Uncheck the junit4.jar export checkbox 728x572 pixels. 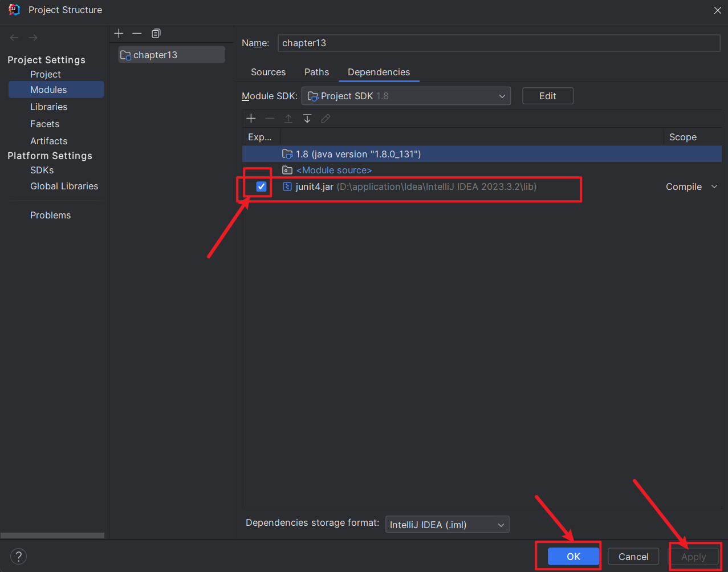point(261,186)
